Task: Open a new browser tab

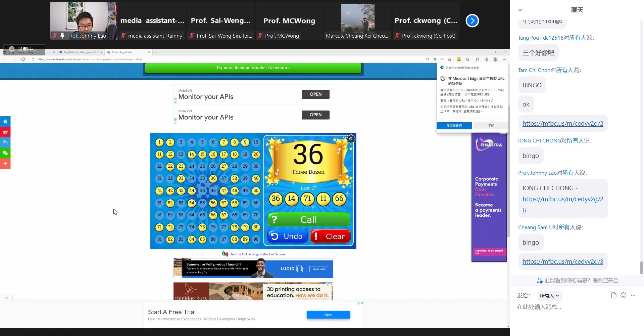Action: coord(156,52)
